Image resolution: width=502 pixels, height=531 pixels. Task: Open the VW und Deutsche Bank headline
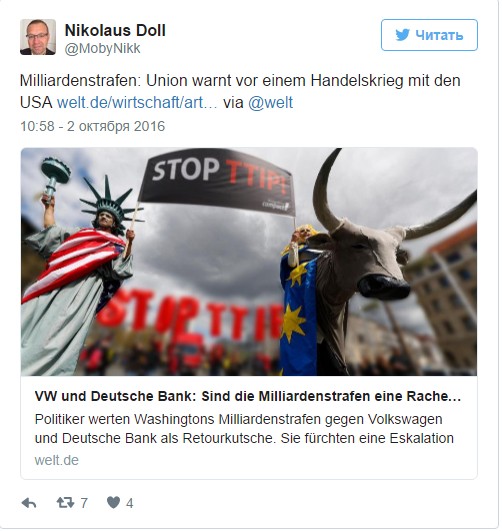tap(249, 398)
